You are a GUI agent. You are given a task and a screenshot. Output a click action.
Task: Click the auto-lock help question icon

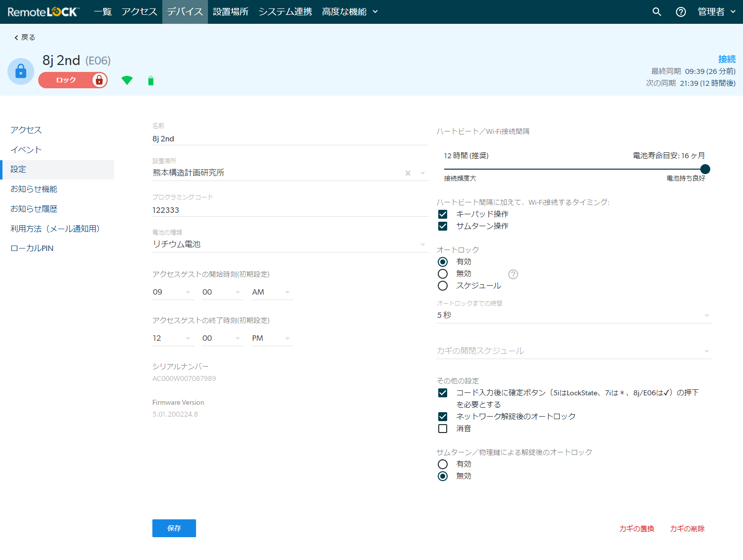[x=513, y=274]
